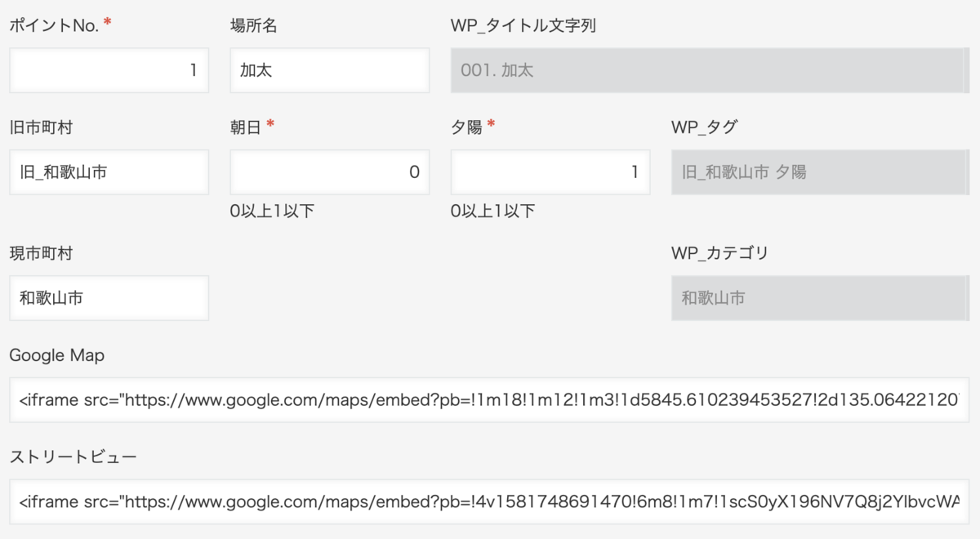Select the 朝日 numeric field showing 0
Viewport: 980px width, 539px height.
click(x=329, y=171)
